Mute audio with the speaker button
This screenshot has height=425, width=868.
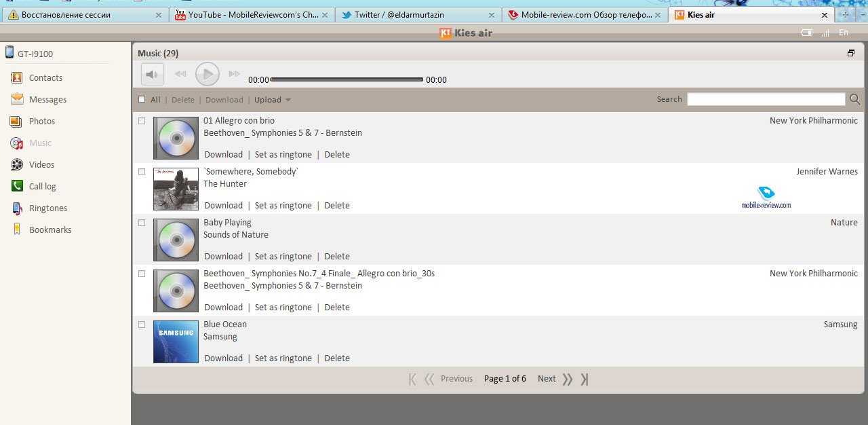[x=152, y=74]
